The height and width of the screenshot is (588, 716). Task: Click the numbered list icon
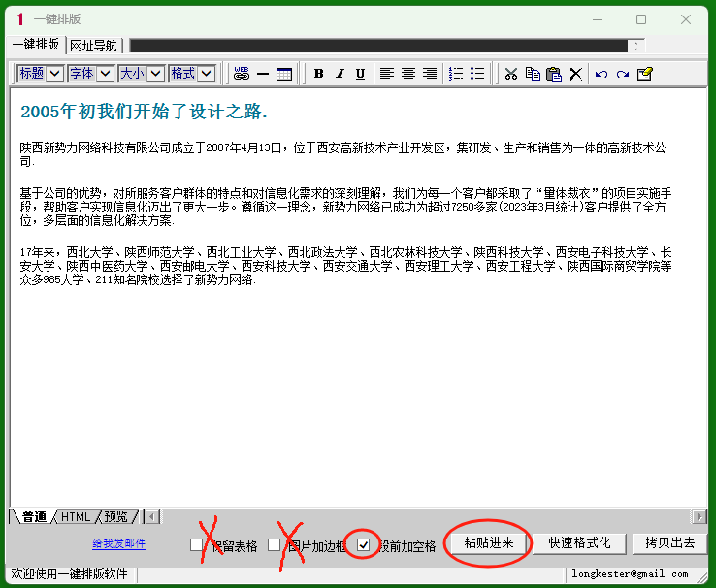point(456,74)
